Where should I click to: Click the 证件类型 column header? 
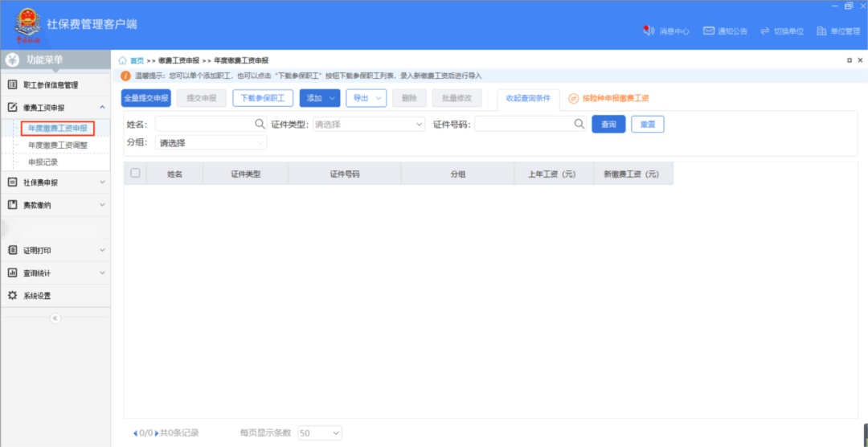pos(245,174)
